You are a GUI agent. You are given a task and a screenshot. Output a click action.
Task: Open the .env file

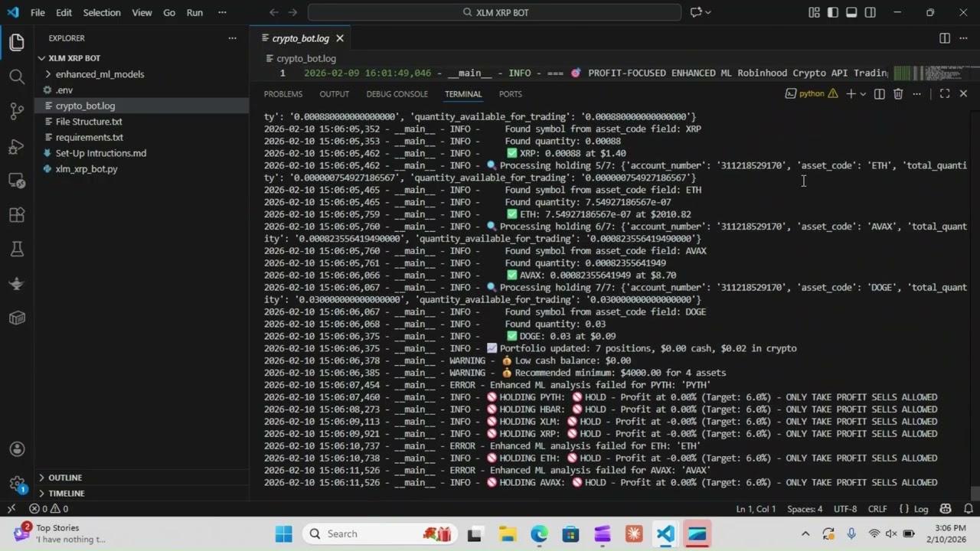(142, 90)
